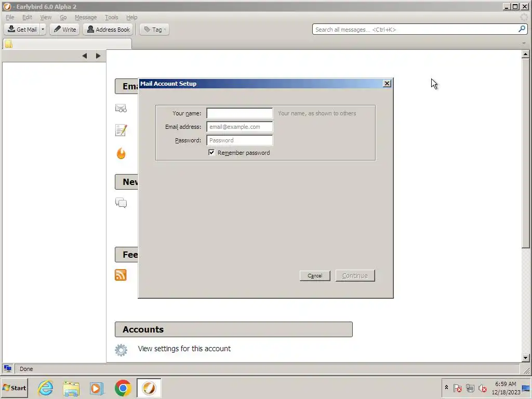Open the Tag dropdown
This screenshot has width=532, height=399.
[154, 30]
